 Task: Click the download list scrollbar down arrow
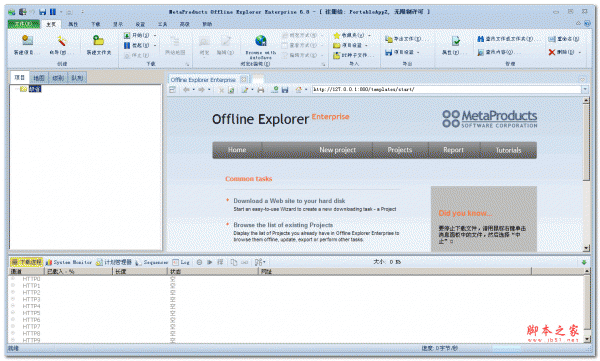[587, 339]
